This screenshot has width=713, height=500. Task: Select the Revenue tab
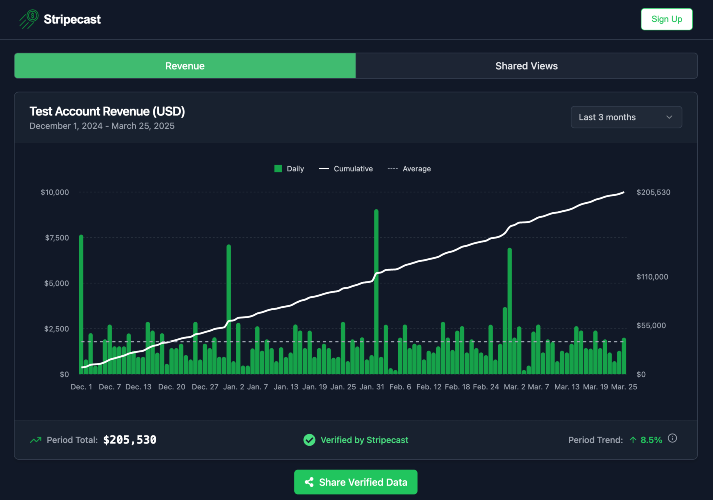(x=185, y=66)
